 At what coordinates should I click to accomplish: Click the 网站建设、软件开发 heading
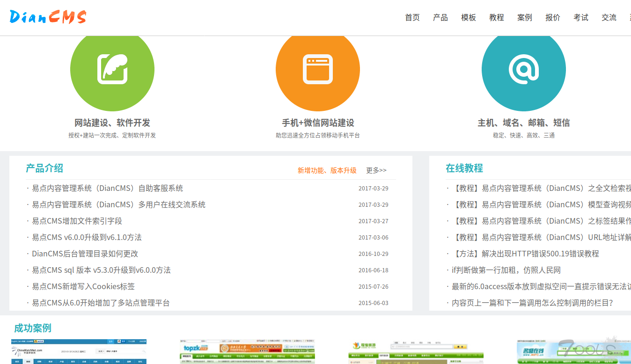point(112,123)
